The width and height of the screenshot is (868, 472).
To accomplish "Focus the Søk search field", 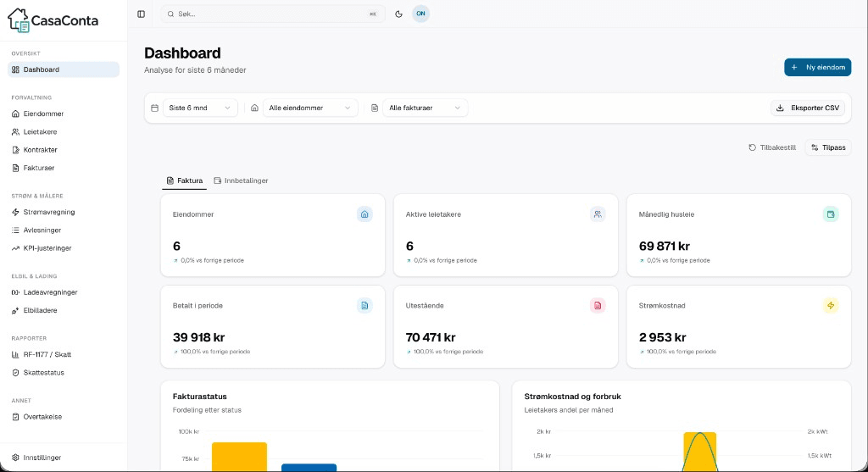I will (x=273, y=14).
